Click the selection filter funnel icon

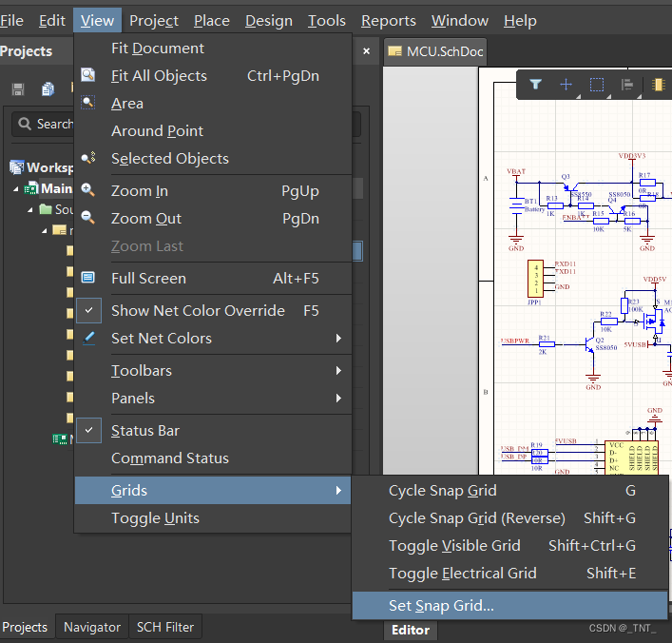(536, 85)
